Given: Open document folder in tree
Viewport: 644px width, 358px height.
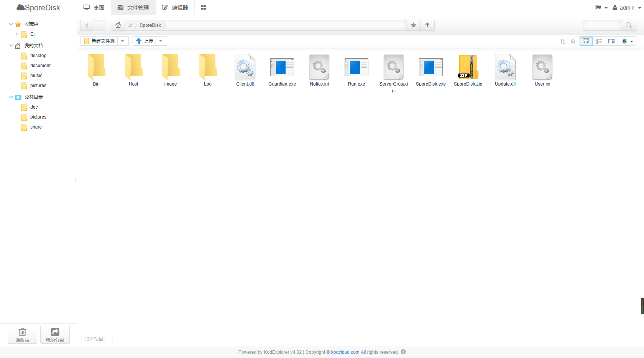Looking at the screenshot, I should point(40,66).
